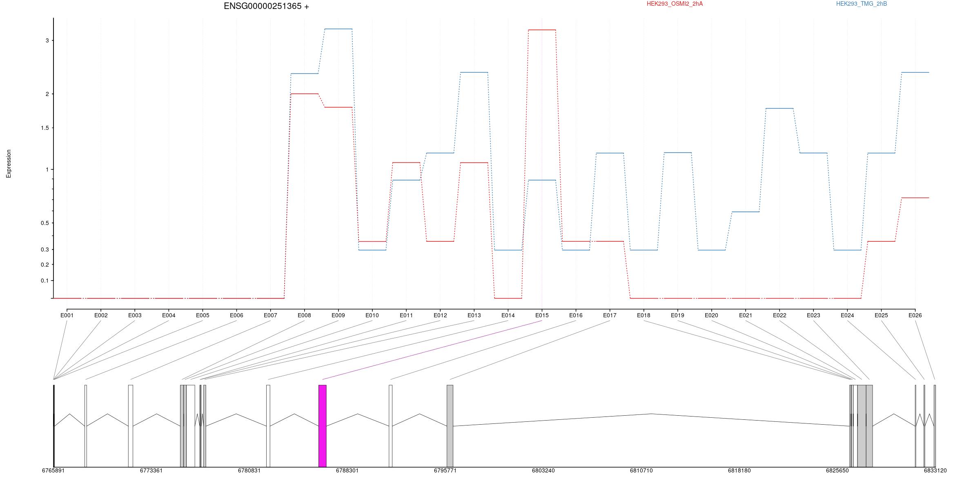
Task: Click exon label E022
Action: [x=780, y=315]
